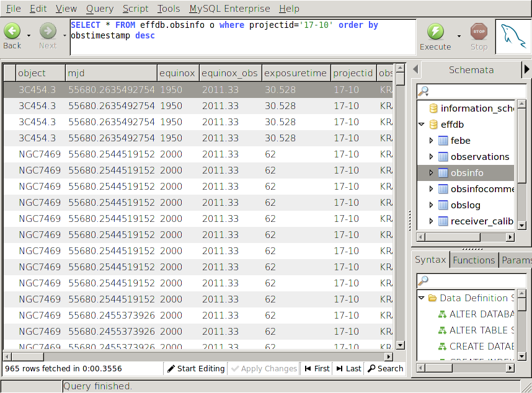Viewport: 532px width, 393px height.
Task: Open the Tools menu
Action: click(x=168, y=9)
